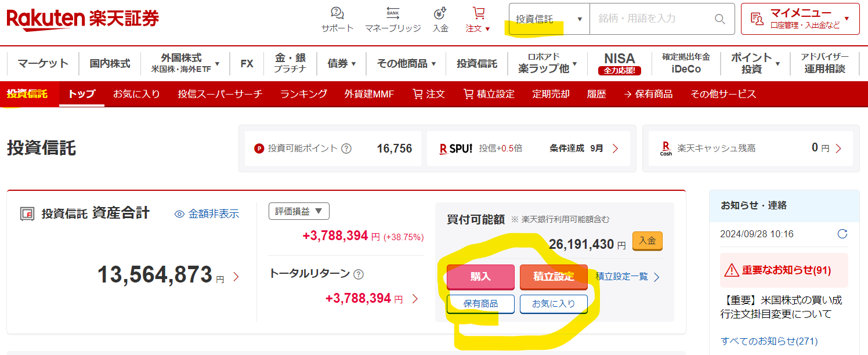Image resolution: width=868 pixels, height=355 pixels.
Task: Click the マネーブリッジ bank icon
Action: (x=394, y=13)
